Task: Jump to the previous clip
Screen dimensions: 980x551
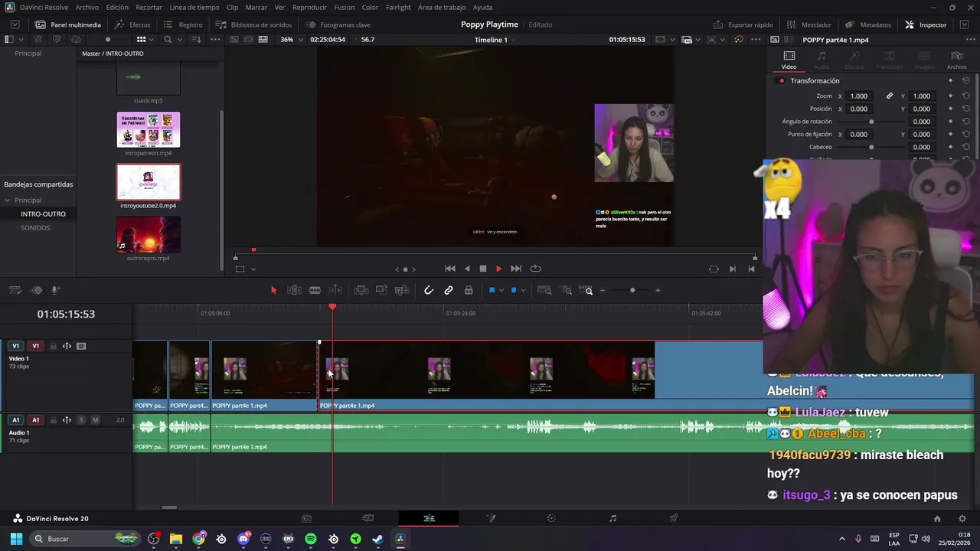Action: coord(450,269)
